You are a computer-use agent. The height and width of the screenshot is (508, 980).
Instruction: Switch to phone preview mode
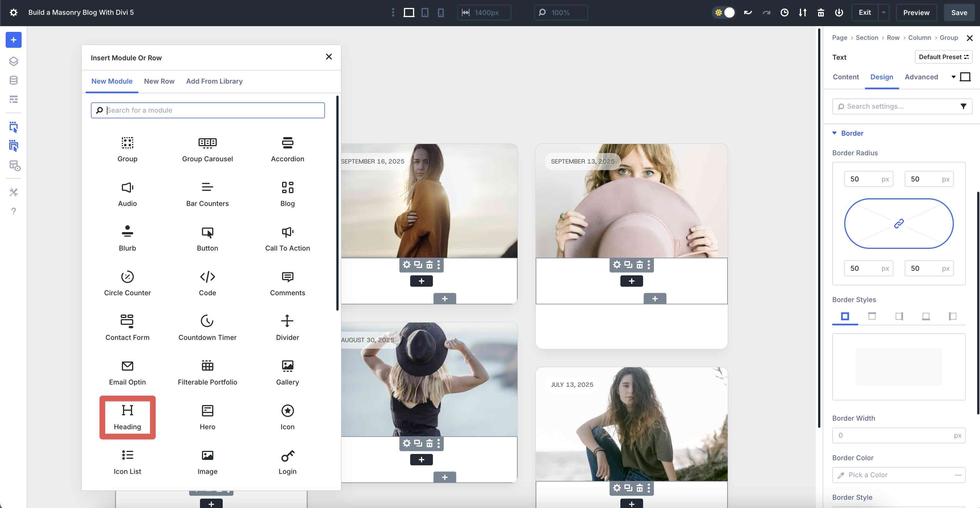(440, 13)
